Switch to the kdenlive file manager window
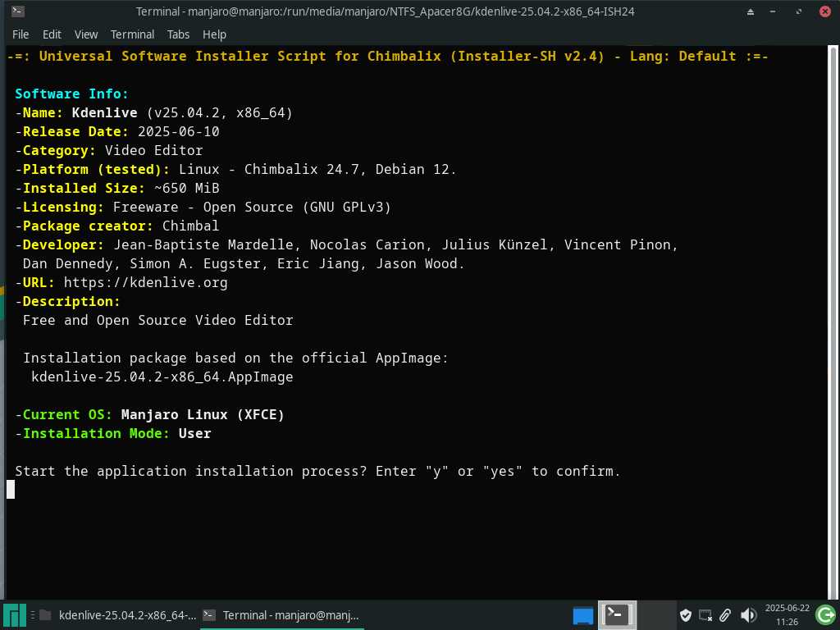Viewport: 840px width, 630px height. click(118, 615)
